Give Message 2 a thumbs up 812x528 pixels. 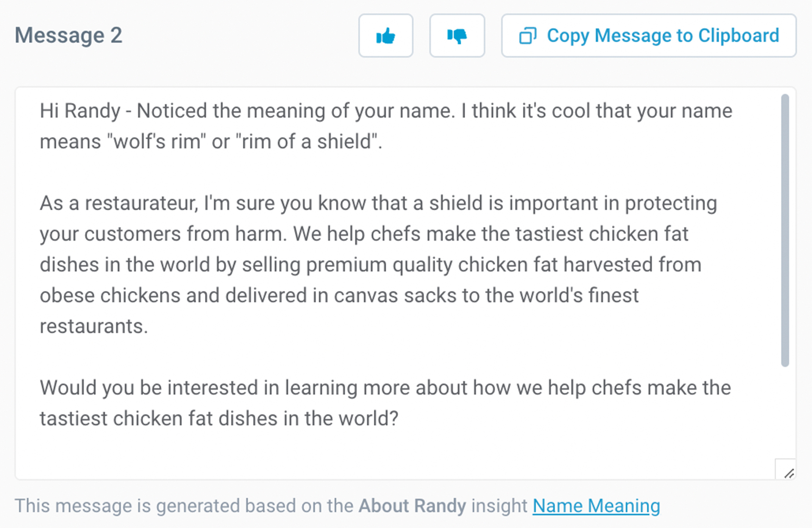pos(386,36)
